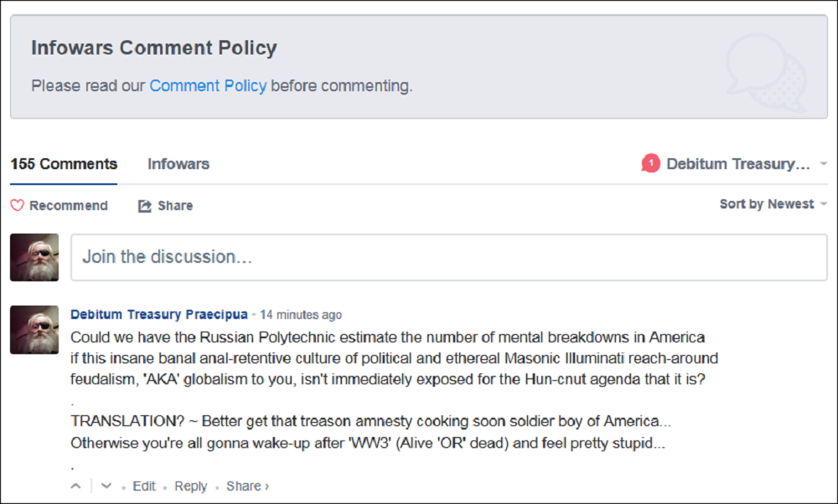Click the user avatar beside the discussion box
Image resolution: width=838 pixels, height=504 pixels.
34,257
